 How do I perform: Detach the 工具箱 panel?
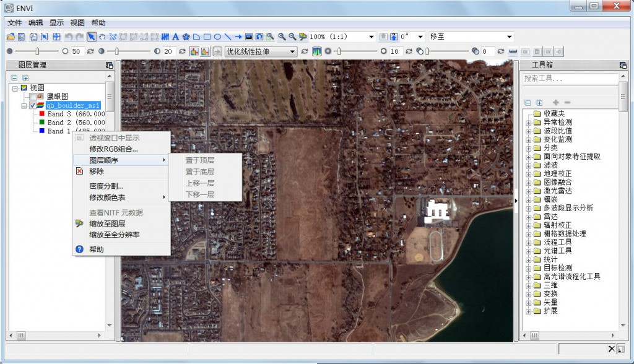pyautogui.click(x=623, y=65)
